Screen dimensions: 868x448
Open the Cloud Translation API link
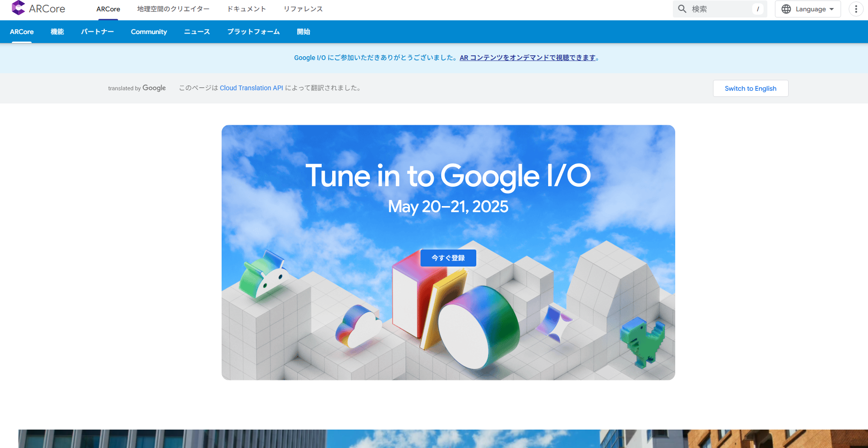[251, 88]
